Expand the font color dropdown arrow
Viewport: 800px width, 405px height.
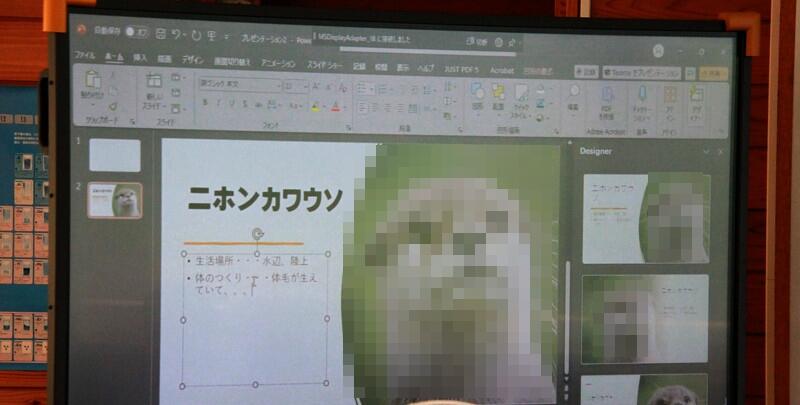coord(343,106)
